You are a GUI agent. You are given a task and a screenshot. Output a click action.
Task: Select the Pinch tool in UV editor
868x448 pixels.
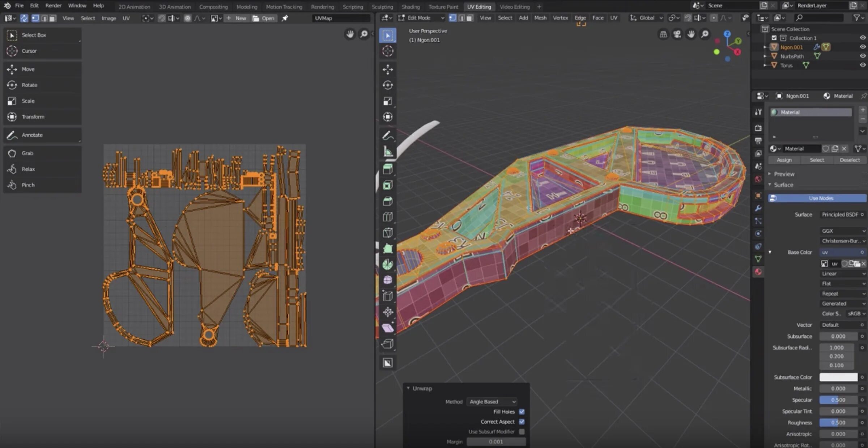pos(28,185)
